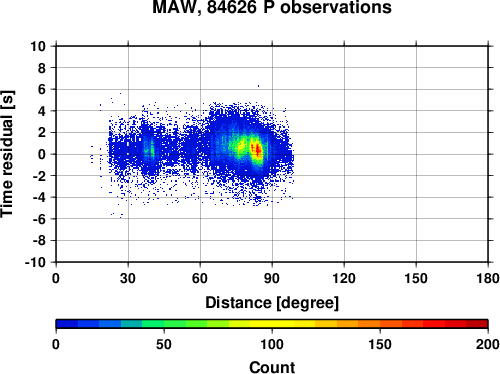Click the y-axis tick label 6
500x374 pixels.
coord(42,89)
